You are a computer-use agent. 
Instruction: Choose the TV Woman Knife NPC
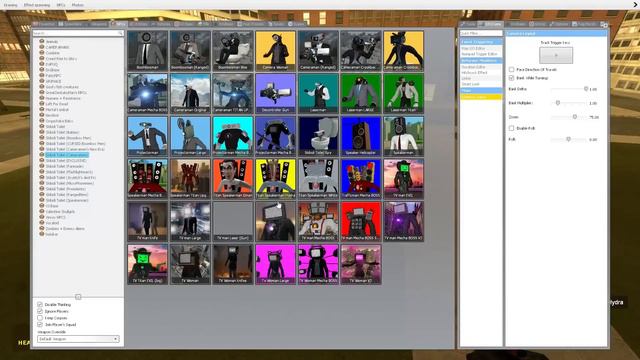(x=233, y=264)
